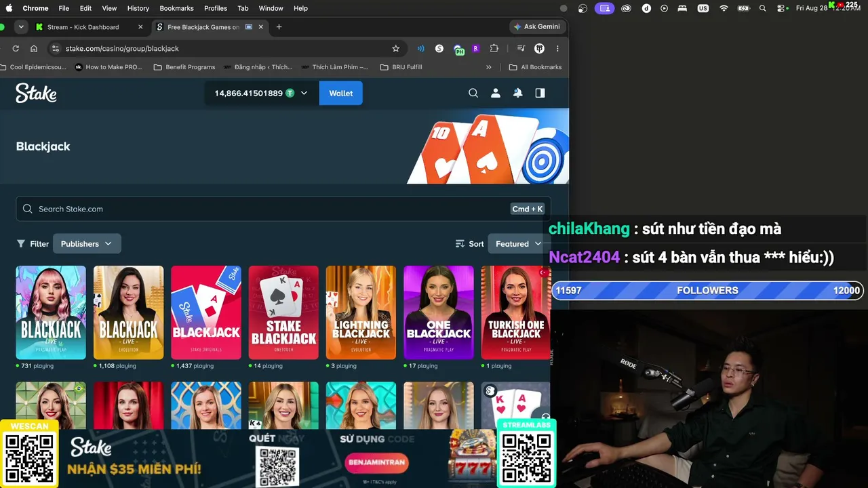Open the Featured sort dropdown

click(x=519, y=244)
